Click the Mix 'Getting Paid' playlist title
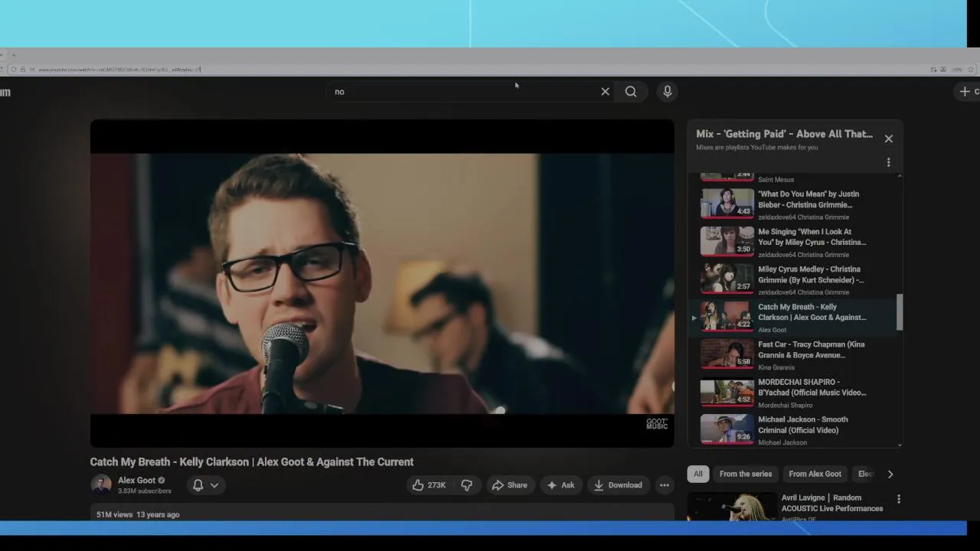 [x=784, y=134]
